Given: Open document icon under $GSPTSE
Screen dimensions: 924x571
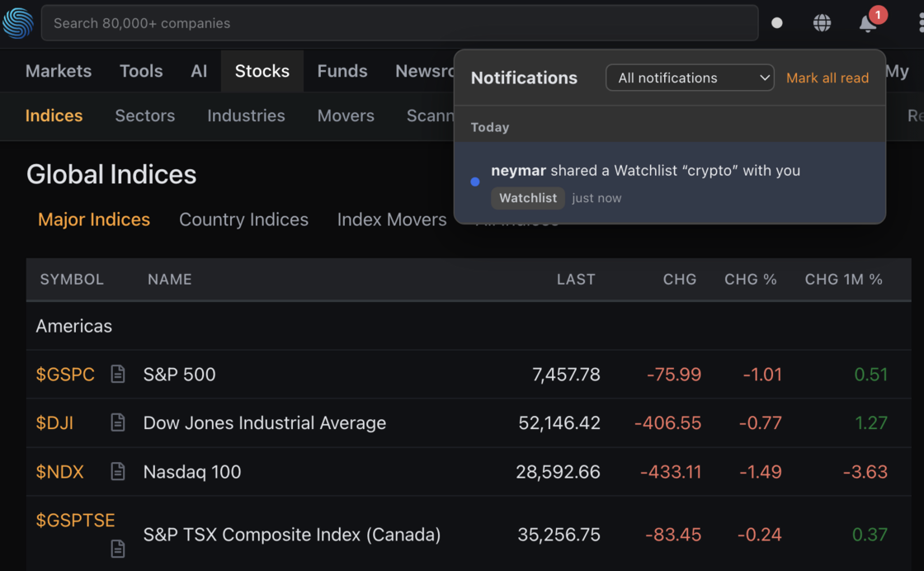Looking at the screenshot, I should tap(118, 549).
